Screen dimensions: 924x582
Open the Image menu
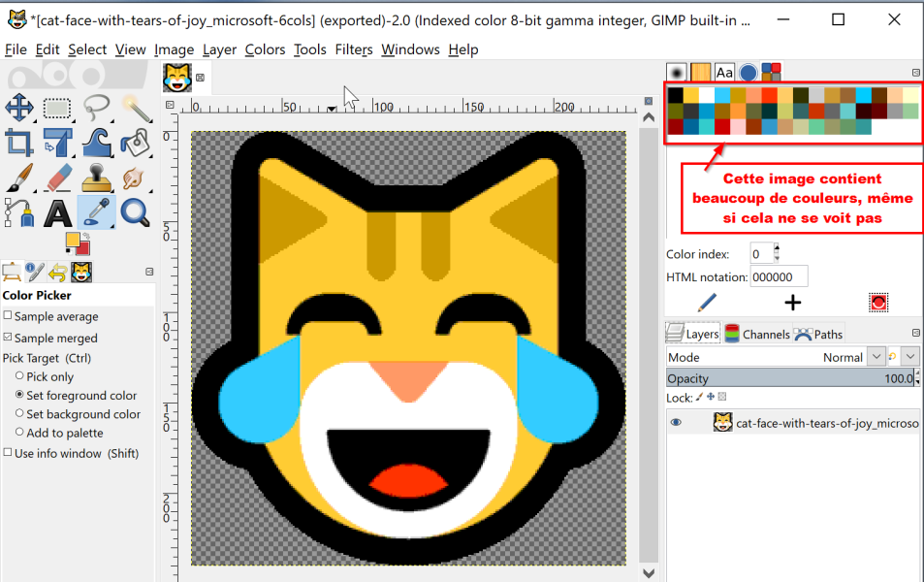coord(174,49)
